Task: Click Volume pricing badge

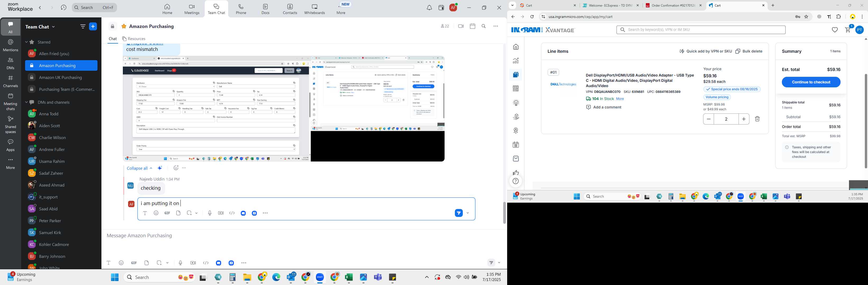Action: coord(717,97)
